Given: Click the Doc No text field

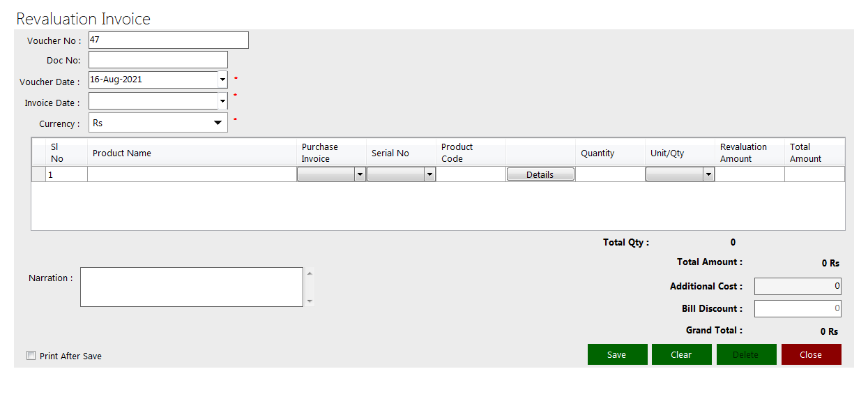Looking at the screenshot, I should [158, 60].
